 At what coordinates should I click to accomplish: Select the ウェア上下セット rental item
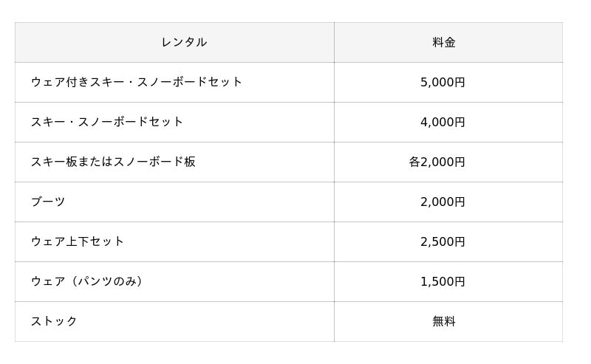pos(78,241)
